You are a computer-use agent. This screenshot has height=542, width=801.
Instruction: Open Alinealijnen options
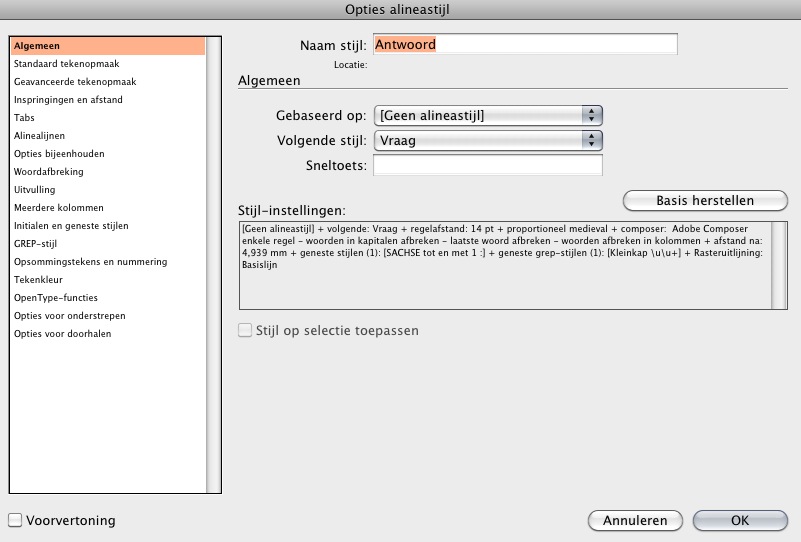108,136
